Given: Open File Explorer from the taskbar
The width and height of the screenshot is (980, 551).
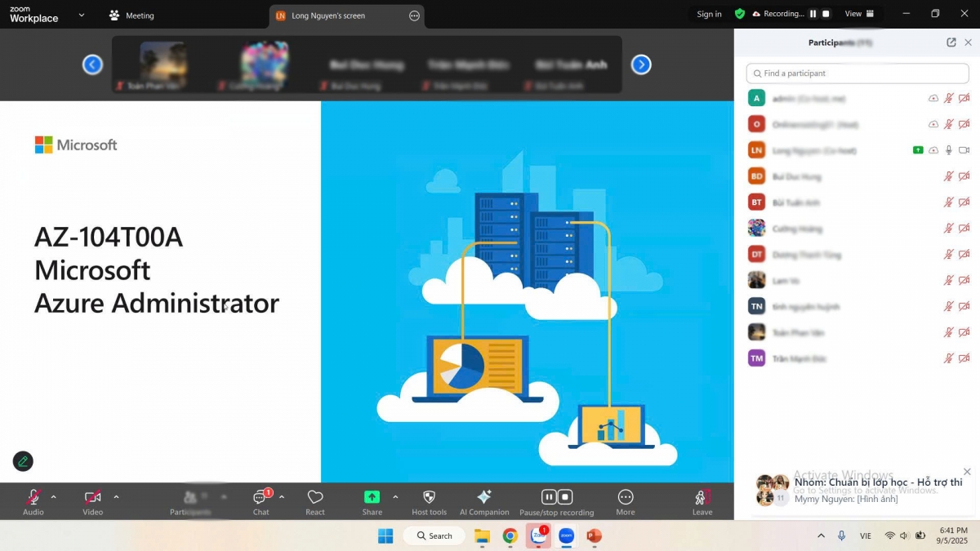Looking at the screenshot, I should pyautogui.click(x=482, y=536).
